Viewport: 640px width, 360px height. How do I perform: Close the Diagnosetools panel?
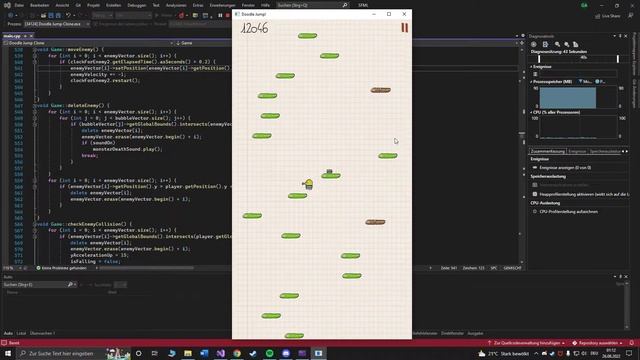coord(626,36)
